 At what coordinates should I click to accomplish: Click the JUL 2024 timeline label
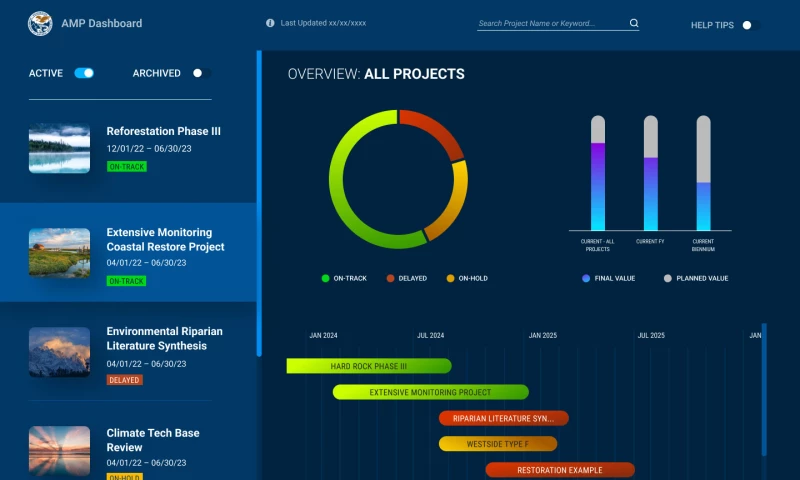431,335
